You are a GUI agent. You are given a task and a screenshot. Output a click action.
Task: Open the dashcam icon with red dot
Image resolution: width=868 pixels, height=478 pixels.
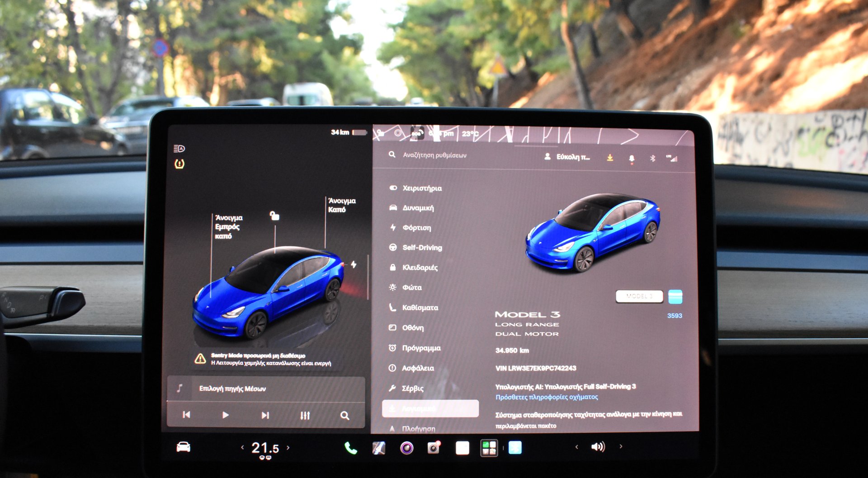point(434,447)
